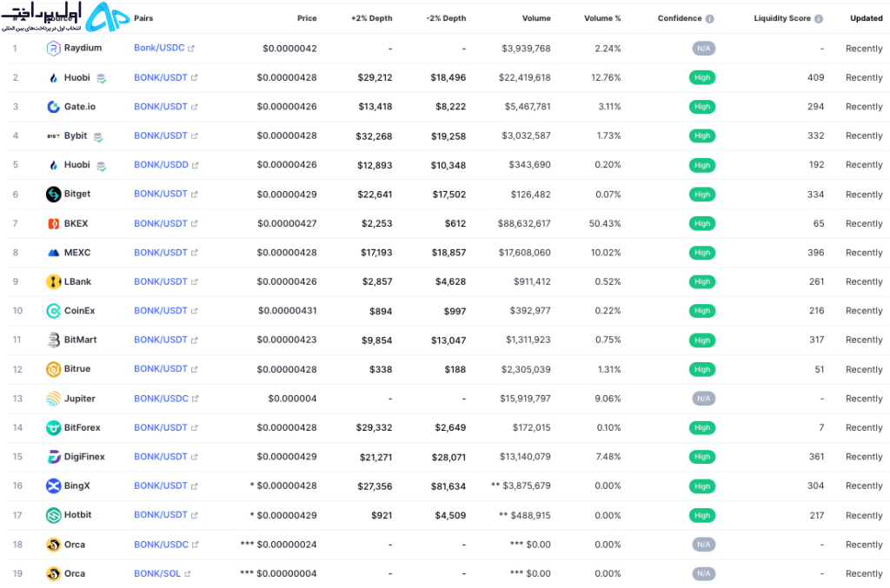This screenshot has width=890, height=588.
Task: Click the Bitget exchange logo
Action: 53,194
